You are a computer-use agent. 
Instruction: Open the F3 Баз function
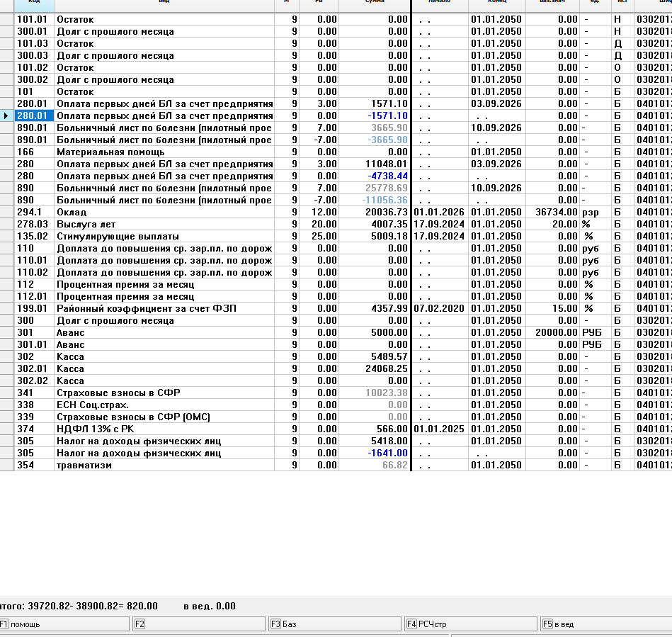(335, 624)
